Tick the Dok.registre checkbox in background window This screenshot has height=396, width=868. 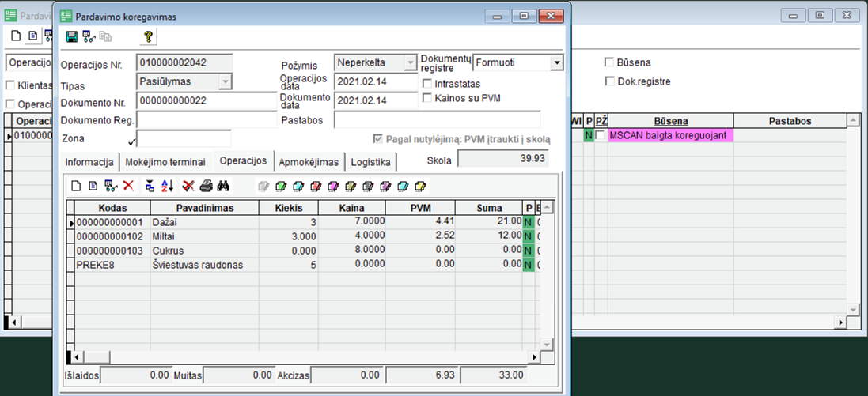[609, 82]
